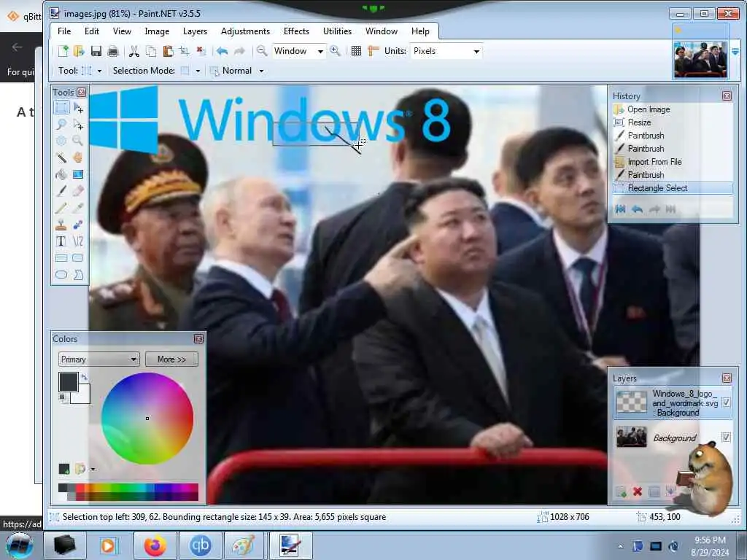Click the Open file toolbar icon

point(79,51)
